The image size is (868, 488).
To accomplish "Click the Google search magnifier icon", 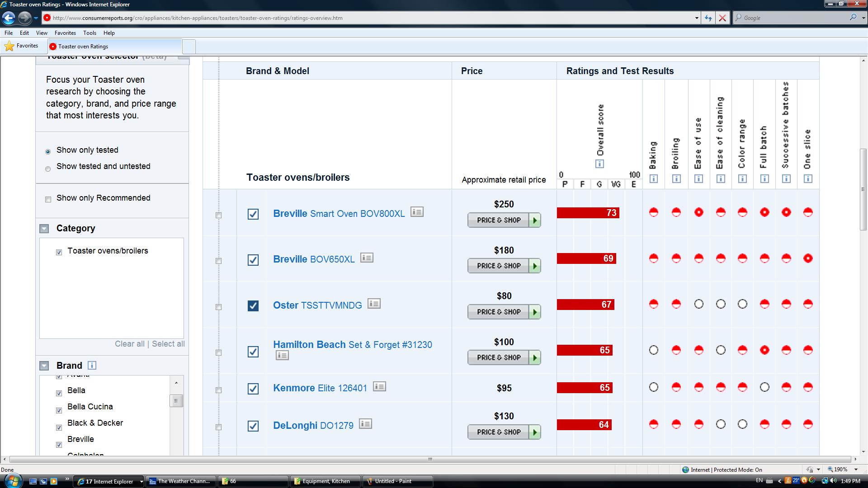I will click(853, 18).
